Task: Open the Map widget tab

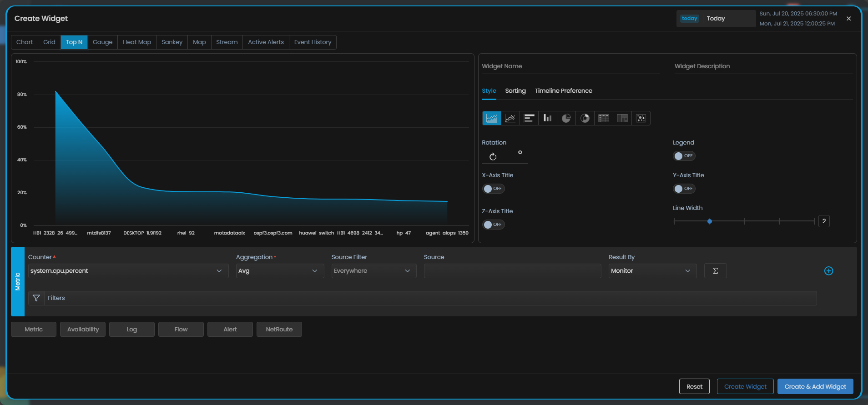Action: (199, 42)
